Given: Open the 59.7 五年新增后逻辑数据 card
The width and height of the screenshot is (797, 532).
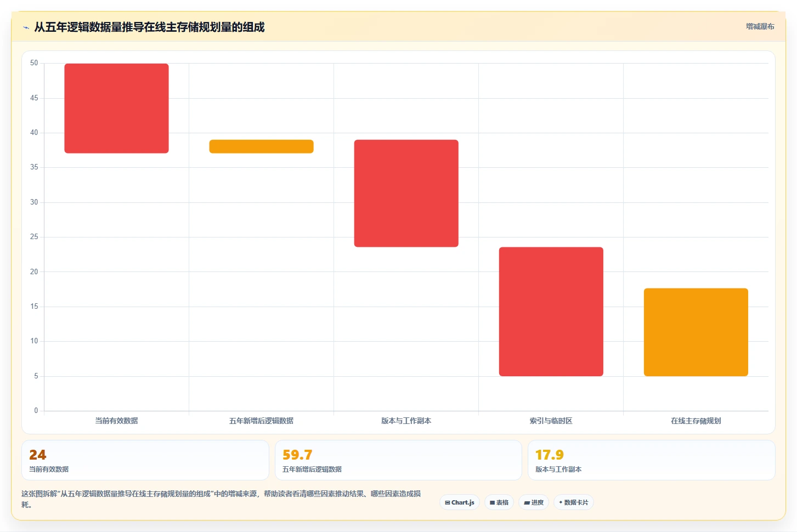Looking at the screenshot, I should click(x=398, y=460).
